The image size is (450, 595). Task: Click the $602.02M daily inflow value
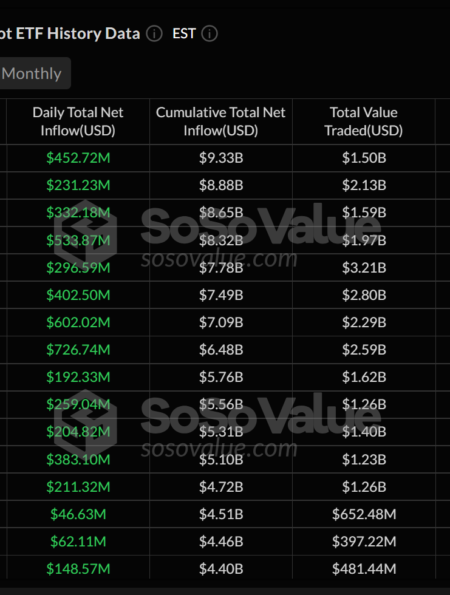[x=78, y=322]
